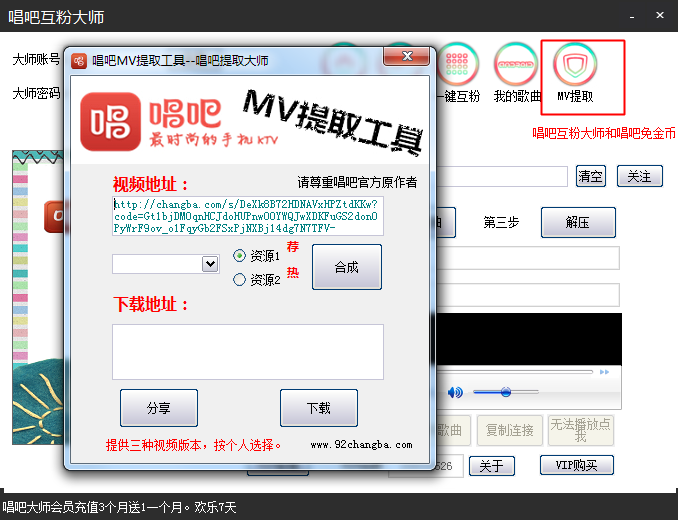
Task: Click the 我的歌曲 circular icon
Action: (517, 66)
